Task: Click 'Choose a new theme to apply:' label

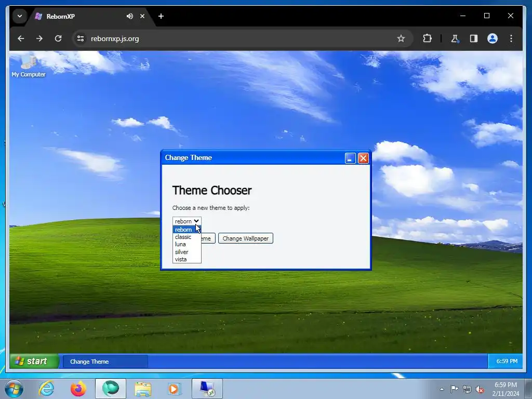Action: (211, 208)
